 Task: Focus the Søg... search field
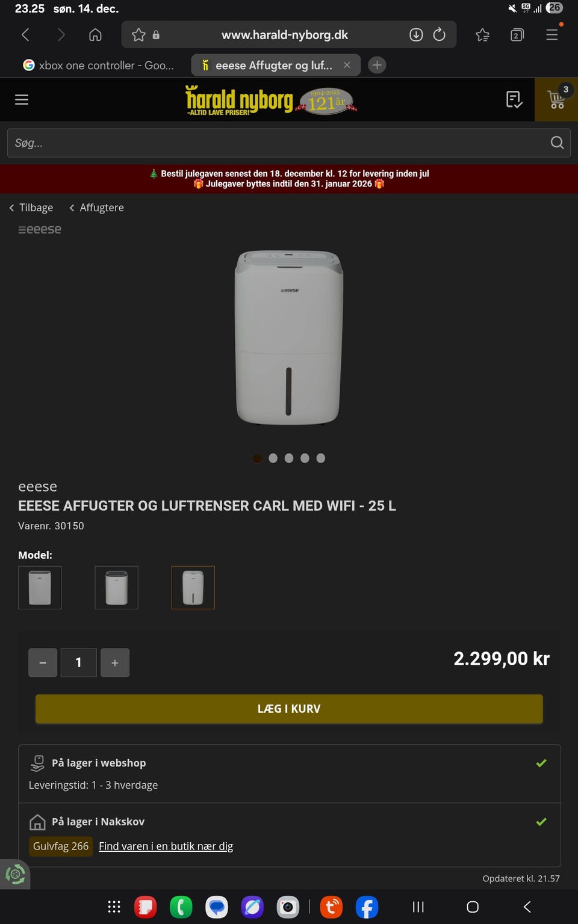277,143
